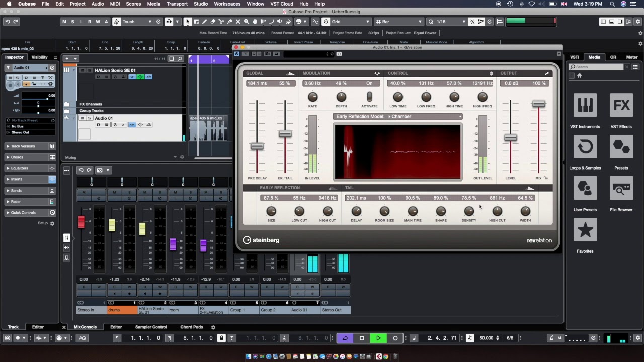Click Add Track plus button
This screenshot has height=362, width=644.
pos(66,59)
